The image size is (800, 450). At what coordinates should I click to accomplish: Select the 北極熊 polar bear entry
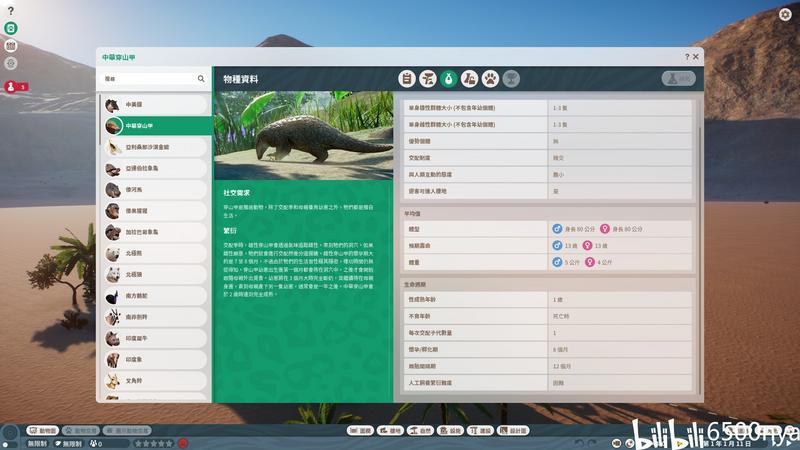[156, 253]
